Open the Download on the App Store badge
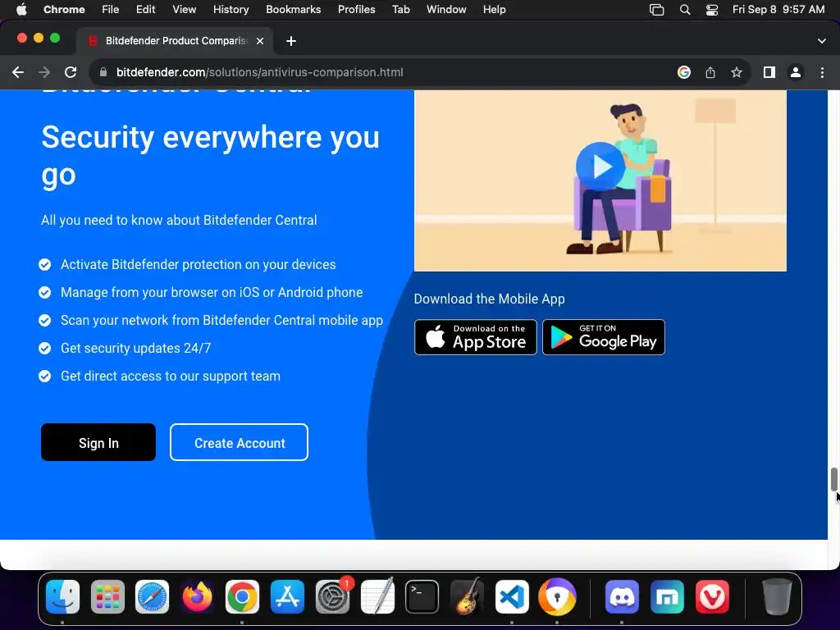Image resolution: width=840 pixels, height=630 pixels. coord(475,337)
